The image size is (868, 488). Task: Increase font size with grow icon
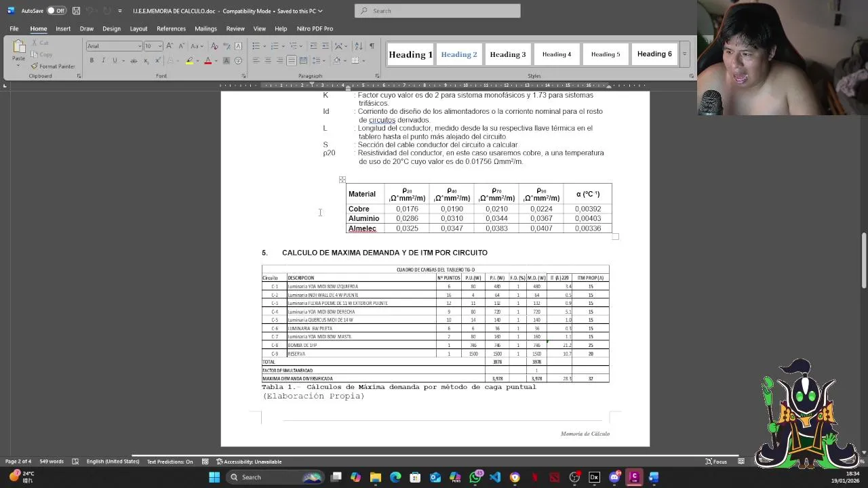point(170,46)
